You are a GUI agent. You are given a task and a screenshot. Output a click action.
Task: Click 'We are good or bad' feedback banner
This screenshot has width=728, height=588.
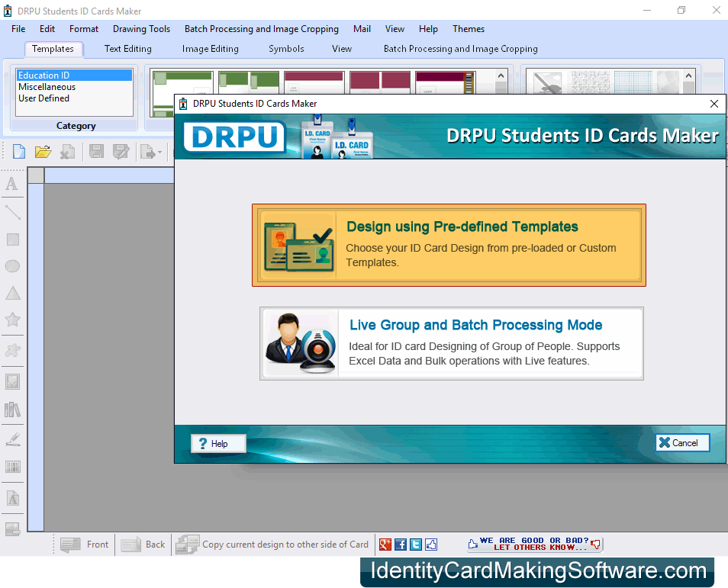tap(534, 544)
